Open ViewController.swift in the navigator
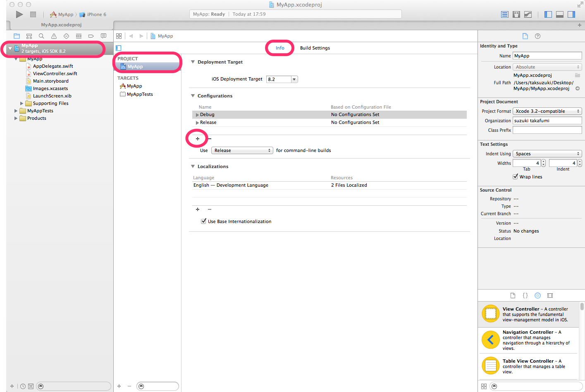 tap(55, 74)
